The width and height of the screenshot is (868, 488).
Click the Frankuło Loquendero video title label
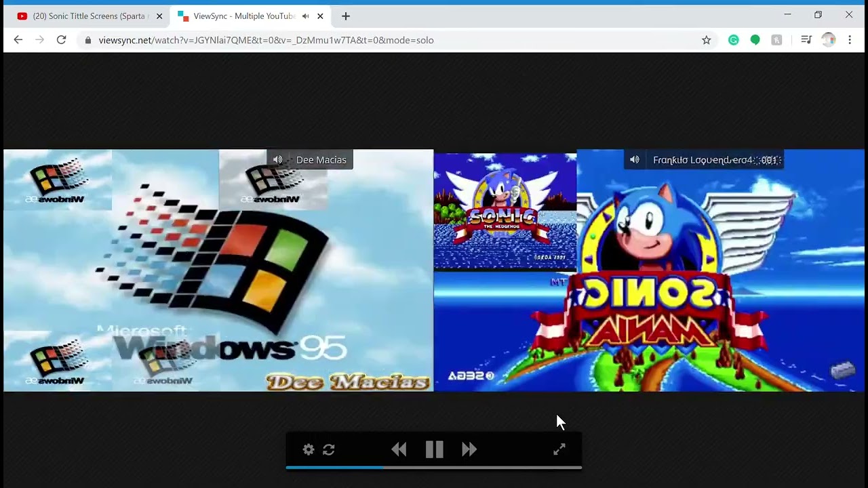[x=715, y=160]
